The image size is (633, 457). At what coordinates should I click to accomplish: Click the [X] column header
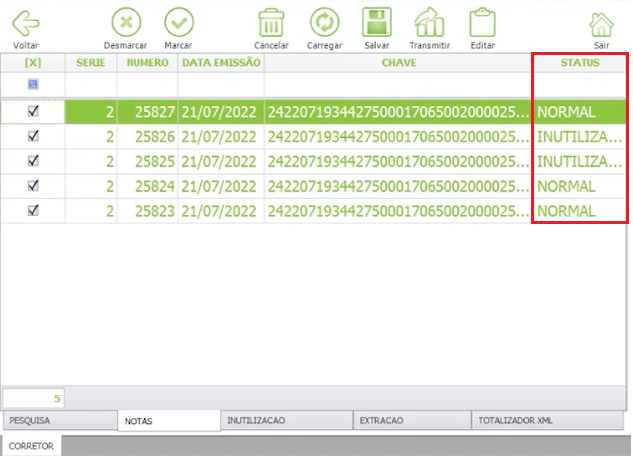33,63
